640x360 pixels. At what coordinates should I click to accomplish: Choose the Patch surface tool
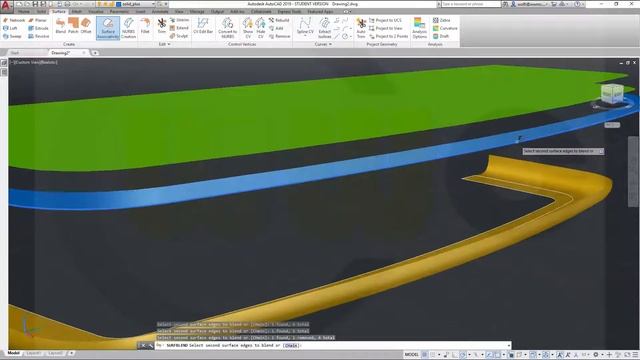[x=73, y=26]
